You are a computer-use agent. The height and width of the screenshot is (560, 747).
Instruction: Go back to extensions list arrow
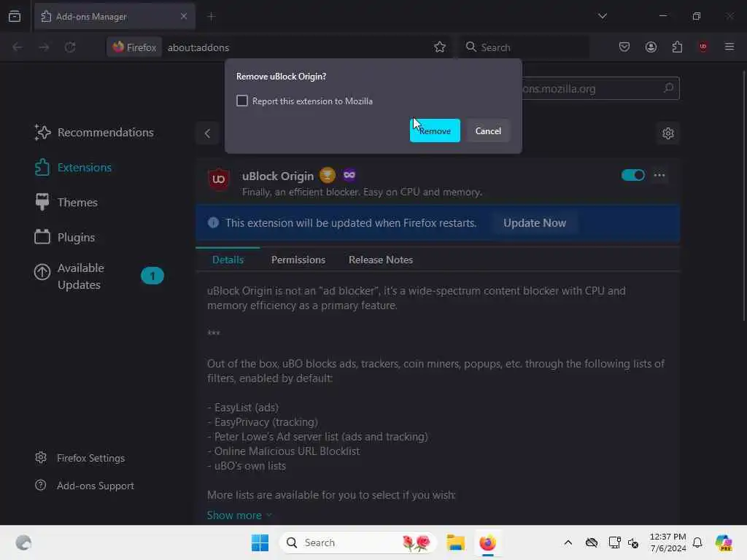(x=207, y=133)
